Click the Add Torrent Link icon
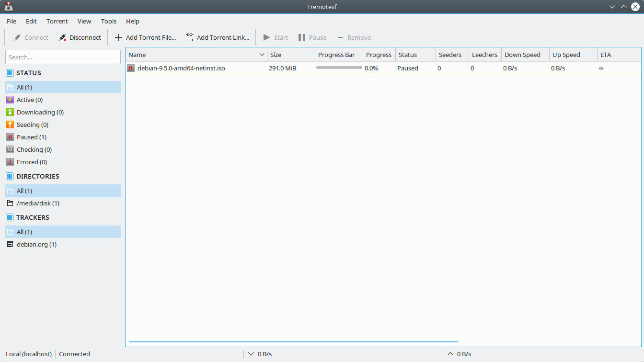 tap(190, 37)
